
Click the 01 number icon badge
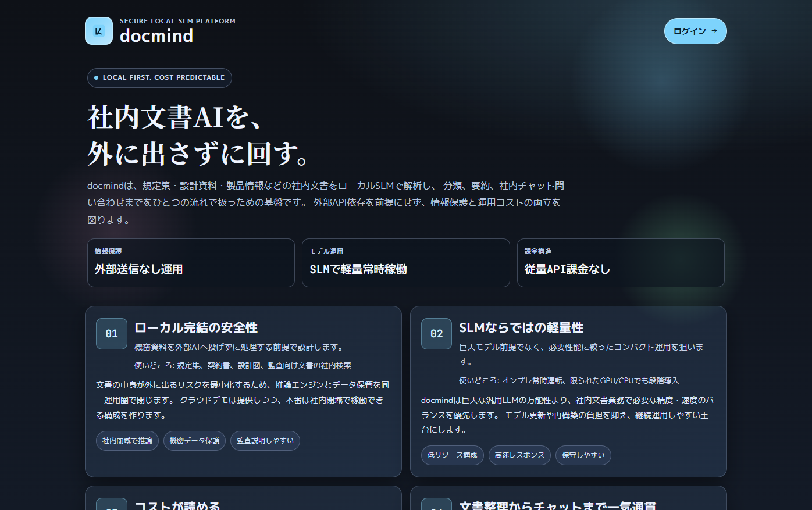pyautogui.click(x=112, y=334)
